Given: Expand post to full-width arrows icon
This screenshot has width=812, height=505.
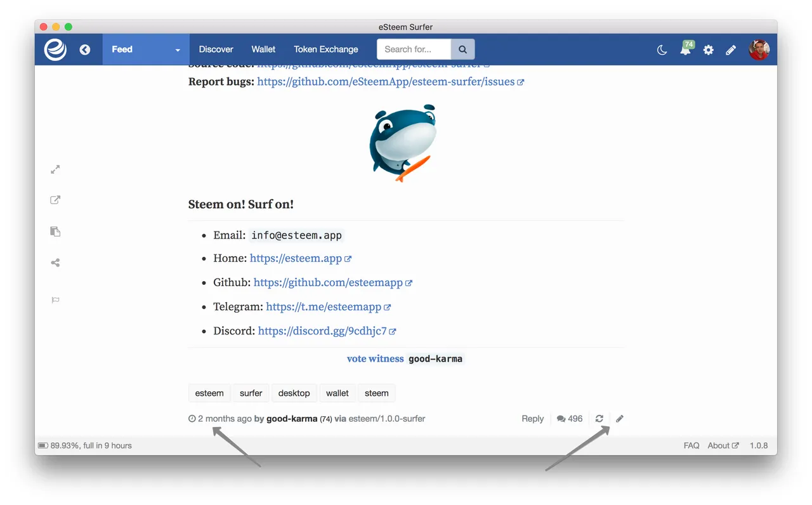Looking at the screenshot, I should tap(55, 169).
